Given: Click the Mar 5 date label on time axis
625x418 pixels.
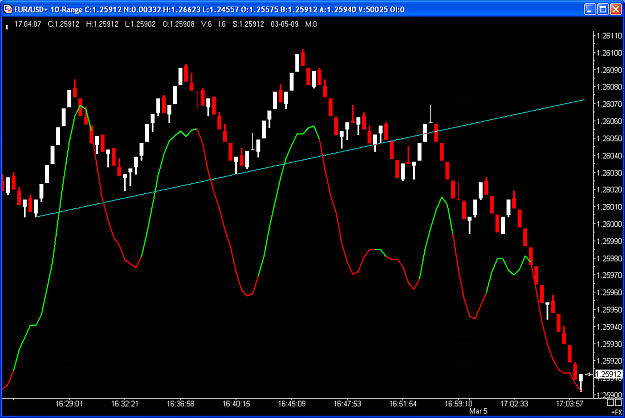Looking at the screenshot, I should tap(478, 411).
